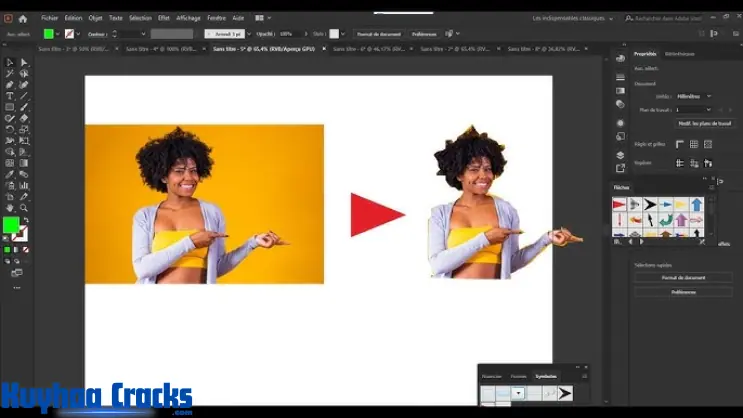Select the Type (T) tool
Viewport: 743px width, 418px height.
[10, 96]
